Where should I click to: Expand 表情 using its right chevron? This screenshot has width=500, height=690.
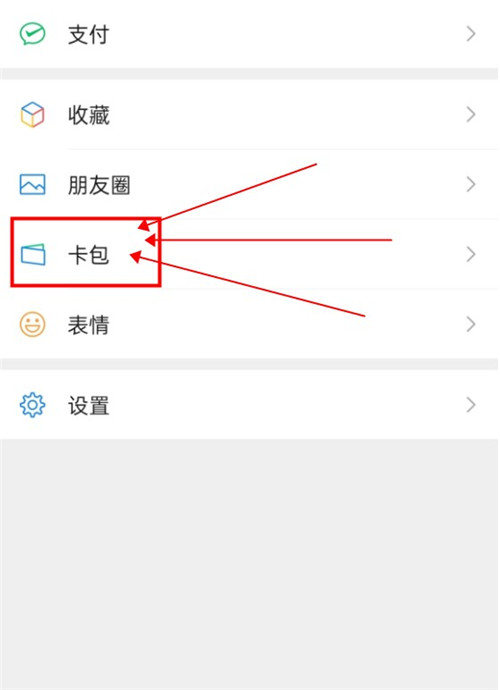pyautogui.click(x=471, y=324)
